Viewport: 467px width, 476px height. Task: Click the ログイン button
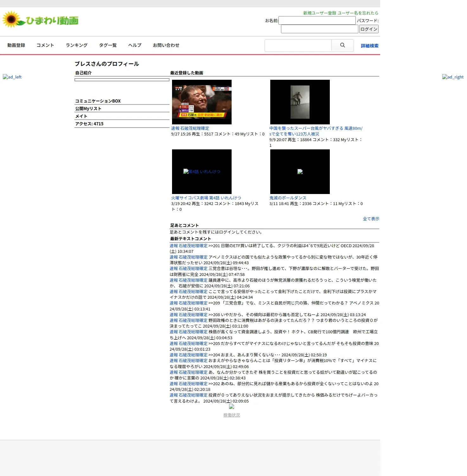[x=369, y=29]
